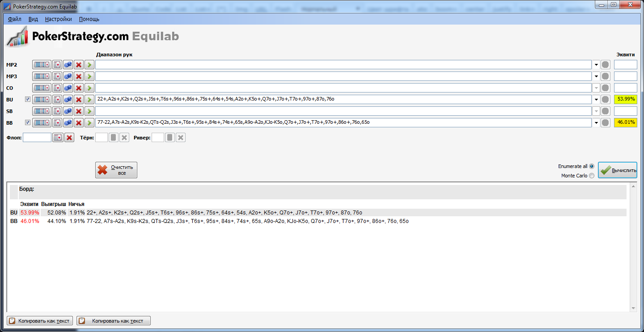Screen dimensions: 644x332
Task: Randomize MP3 hand with dice icon
Action: point(68,76)
